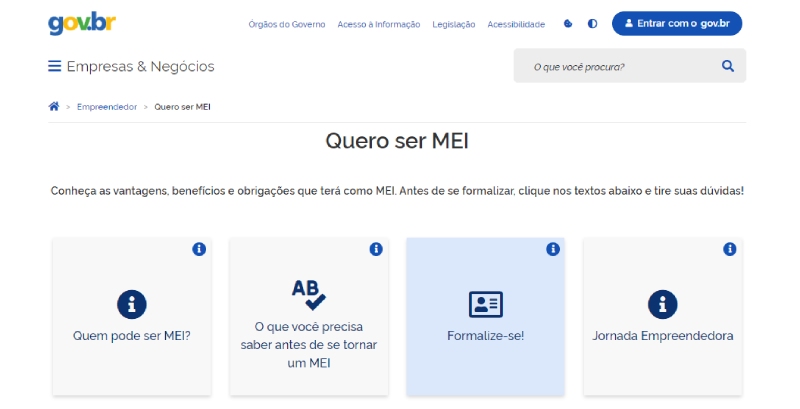This screenshot has height=409, width=800.
Task: Click the ID card icon above Formalize-se
Action: (486, 304)
